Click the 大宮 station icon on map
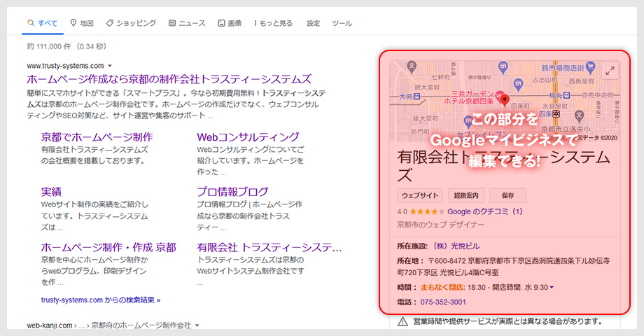 (x=417, y=97)
